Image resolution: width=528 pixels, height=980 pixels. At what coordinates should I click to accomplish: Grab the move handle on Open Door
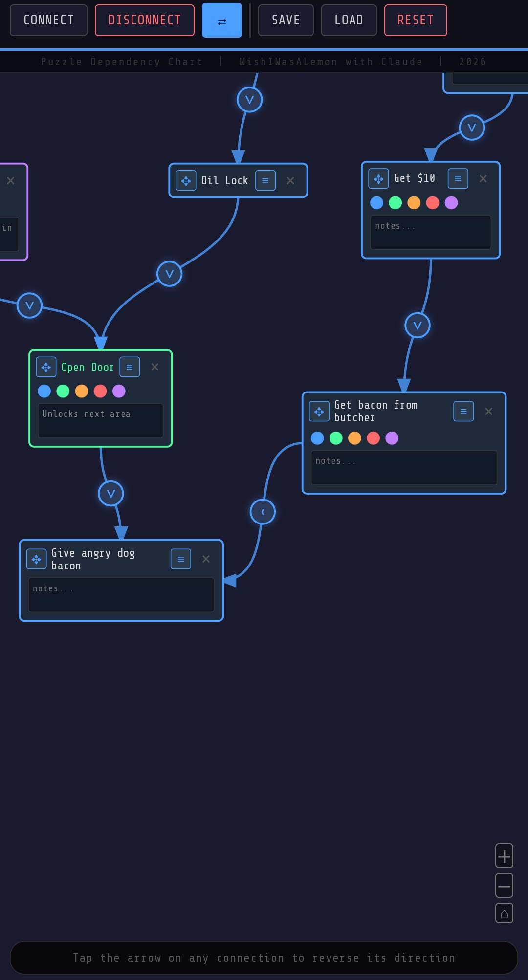pos(46,367)
